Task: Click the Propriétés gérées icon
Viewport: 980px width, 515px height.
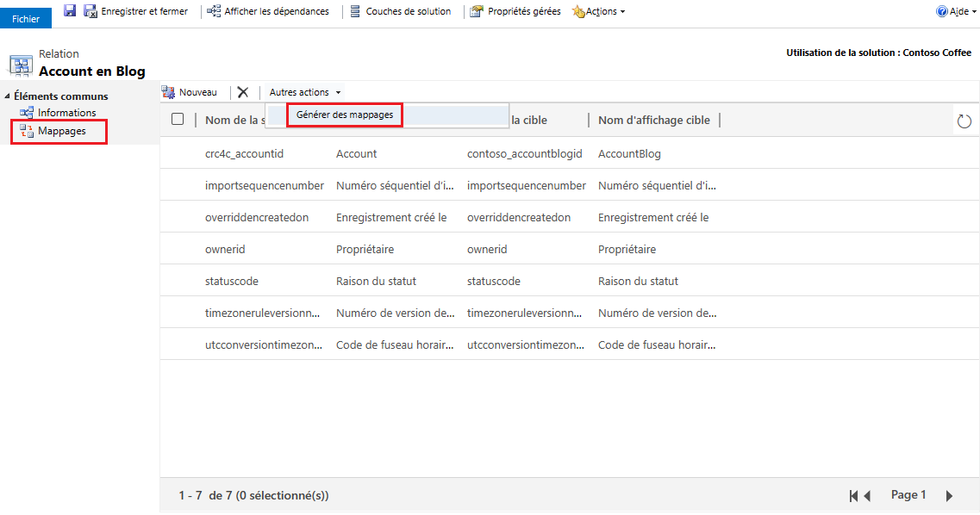Action: (477, 11)
